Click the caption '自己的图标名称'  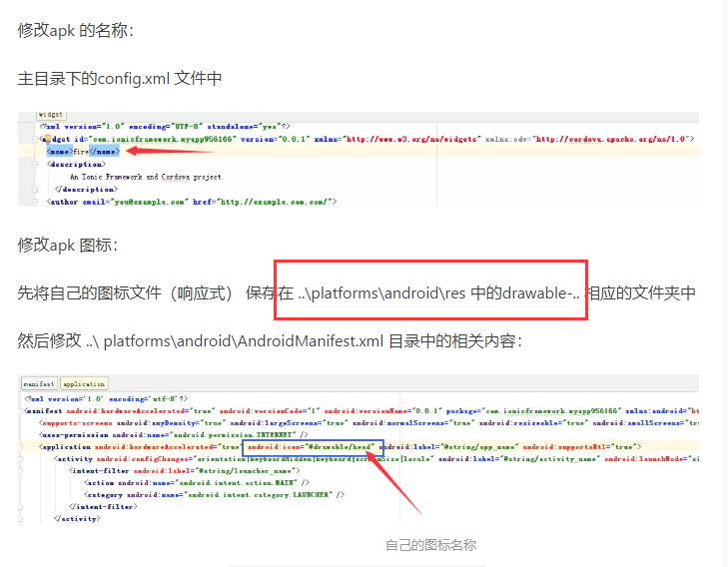tap(430, 545)
